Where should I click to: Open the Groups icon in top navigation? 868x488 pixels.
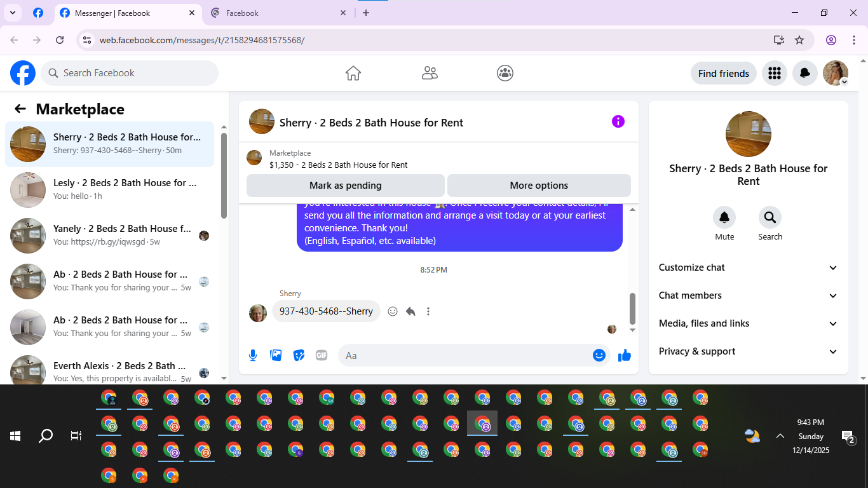[x=505, y=73]
